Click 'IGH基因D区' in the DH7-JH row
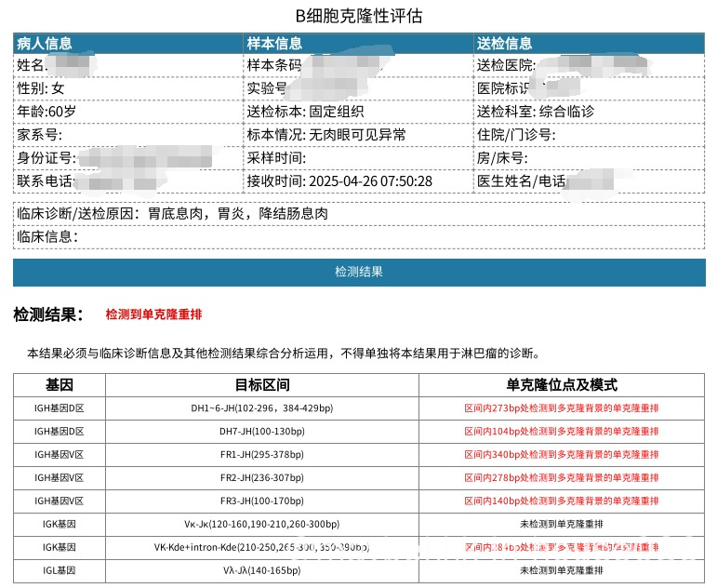The image size is (717, 588). coord(60,432)
